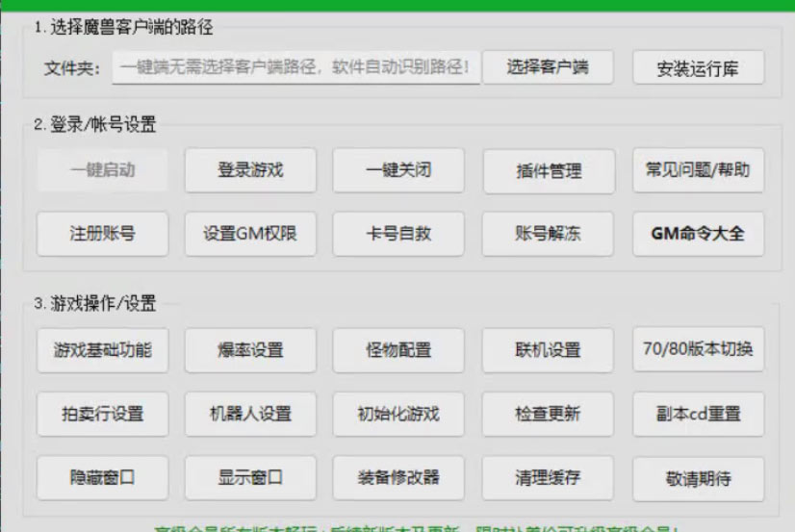
Task: Click the 显示窗口 button
Action: [250, 478]
